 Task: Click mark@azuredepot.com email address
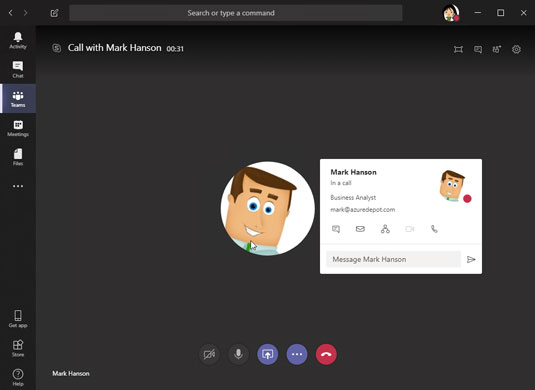point(363,210)
